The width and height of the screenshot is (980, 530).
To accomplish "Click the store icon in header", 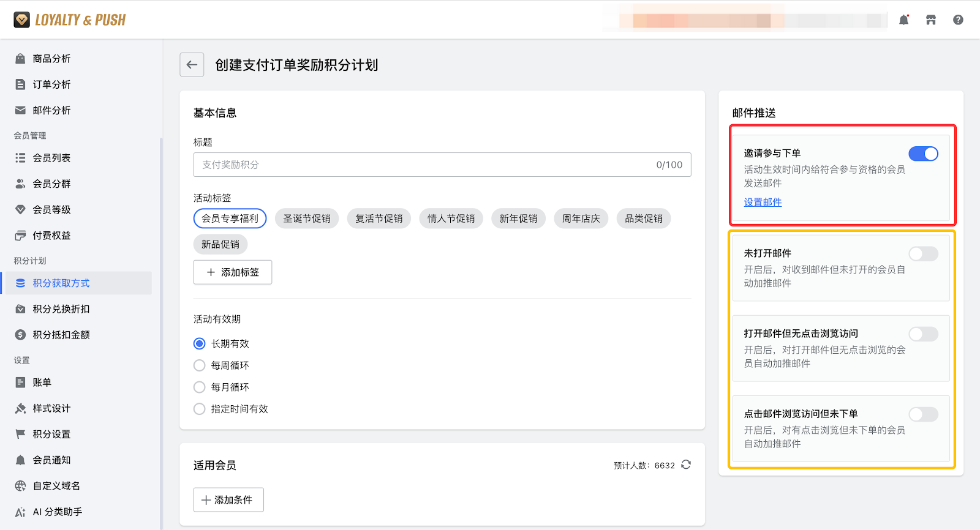I will [931, 20].
